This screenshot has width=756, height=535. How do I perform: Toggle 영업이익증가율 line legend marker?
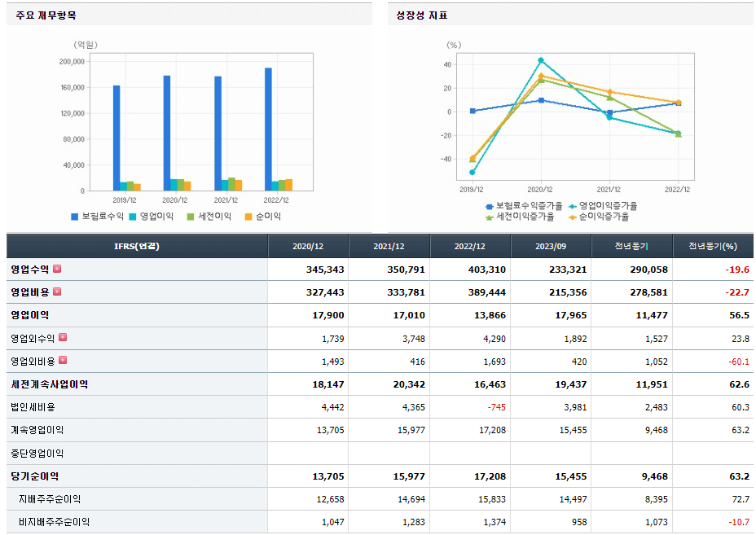pyautogui.click(x=573, y=206)
